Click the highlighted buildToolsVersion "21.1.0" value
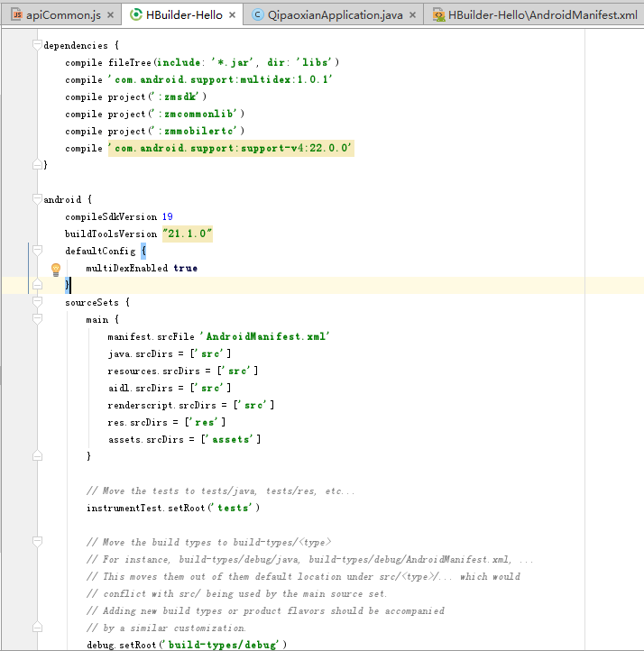Viewport: 644px width, 651px height. click(188, 234)
